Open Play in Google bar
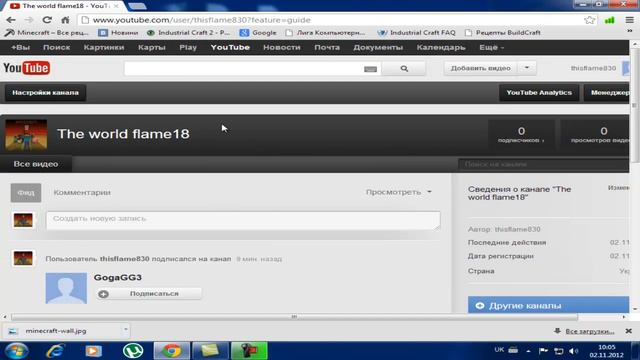This screenshot has height=360, width=640. click(x=188, y=47)
